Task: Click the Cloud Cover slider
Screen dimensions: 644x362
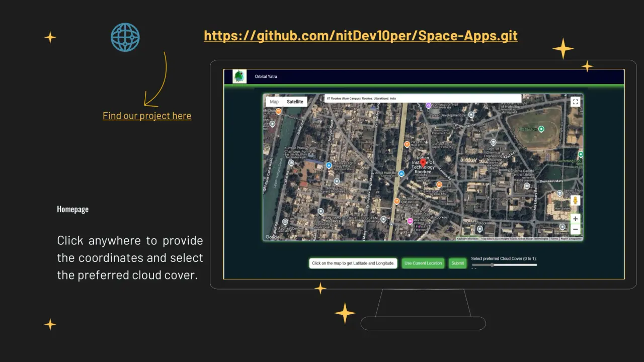Action: click(504, 265)
